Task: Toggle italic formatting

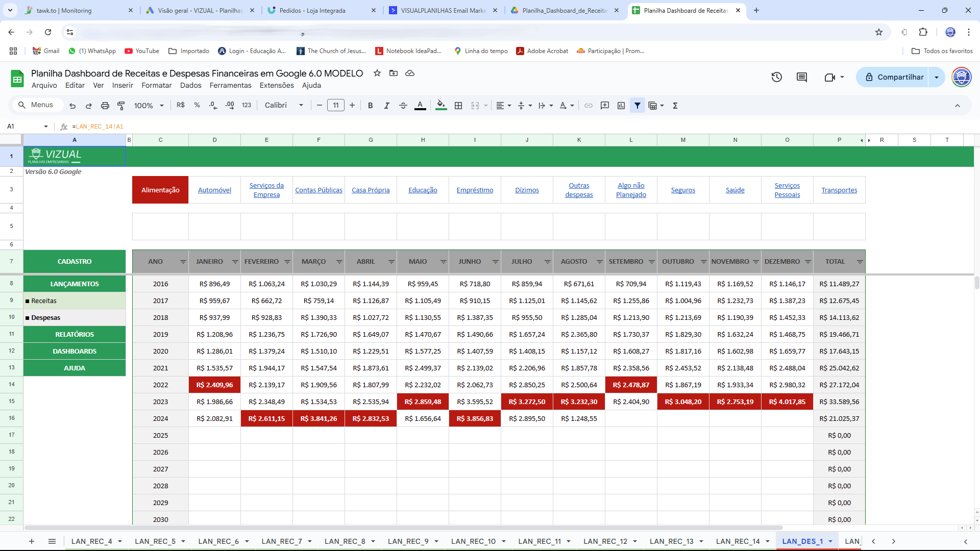Action: tap(386, 106)
